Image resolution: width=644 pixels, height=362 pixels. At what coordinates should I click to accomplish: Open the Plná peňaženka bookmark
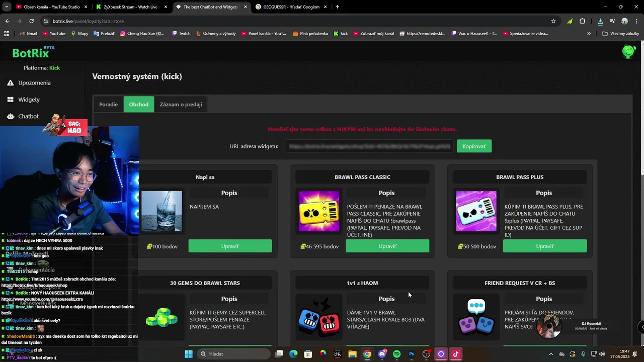[310, 34]
